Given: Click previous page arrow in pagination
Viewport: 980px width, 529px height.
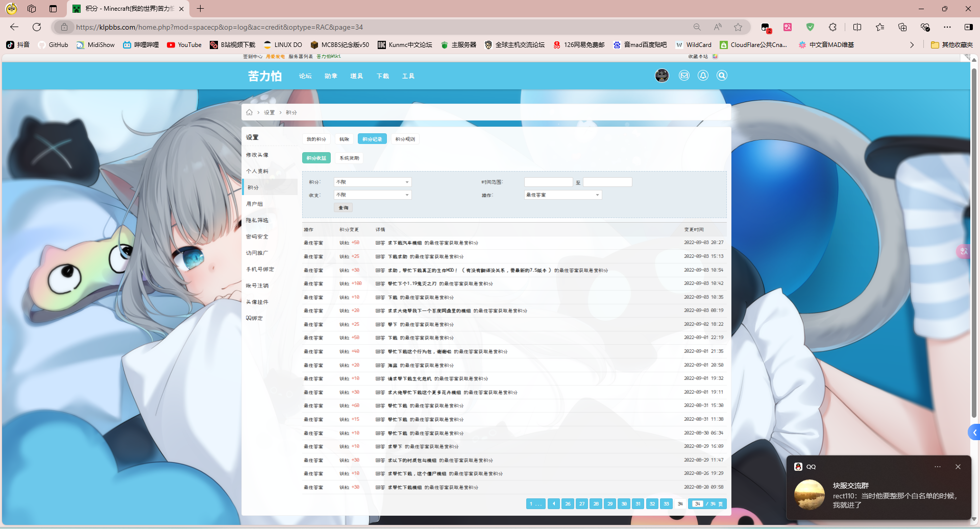Looking at the screenshot, I should tap(554, 504).
